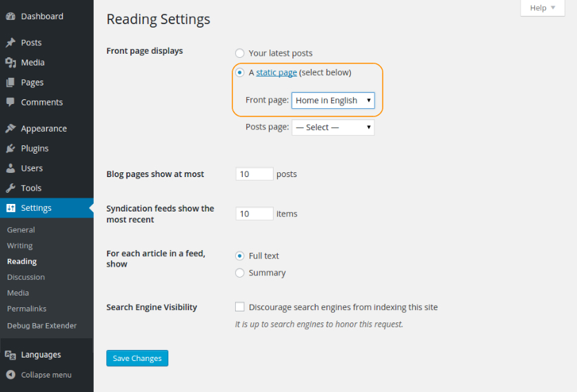
Task: Expand the Help tab at top
Action: coord(543,8)
